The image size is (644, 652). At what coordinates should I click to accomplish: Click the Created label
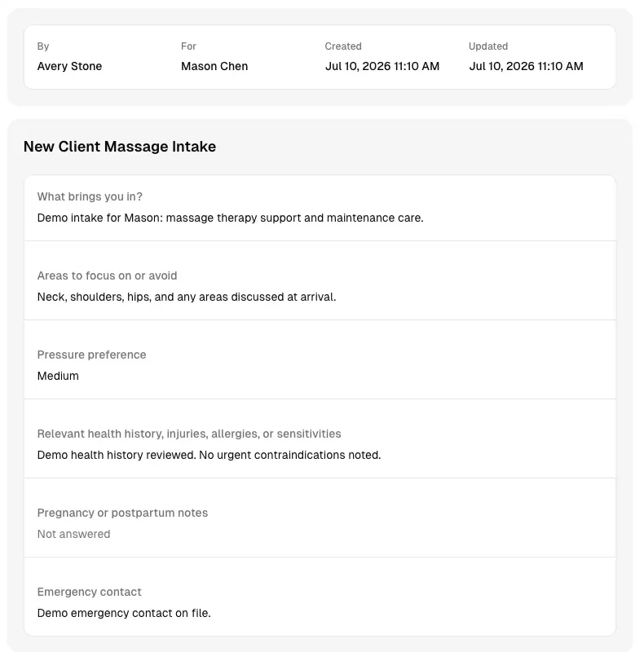pyautogui.click(x=343, y=46)
